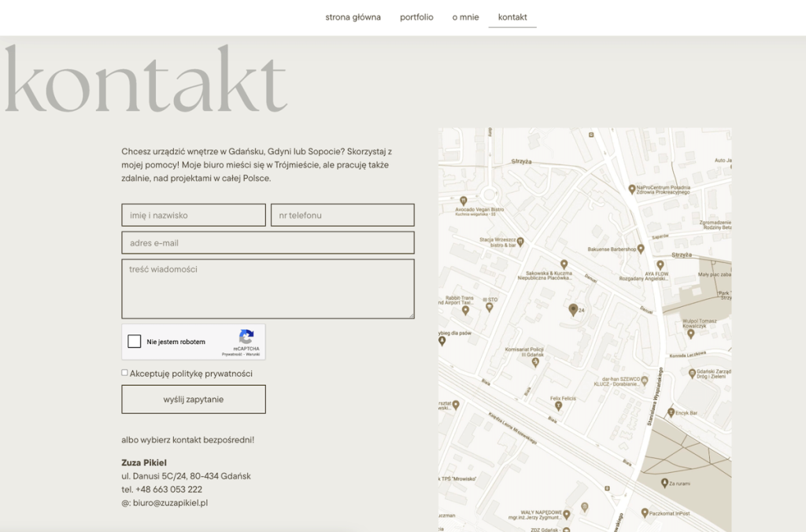
Task: Tick 'Akceptuję politykę prywatności' checkbox
Action: pos(124,373)
